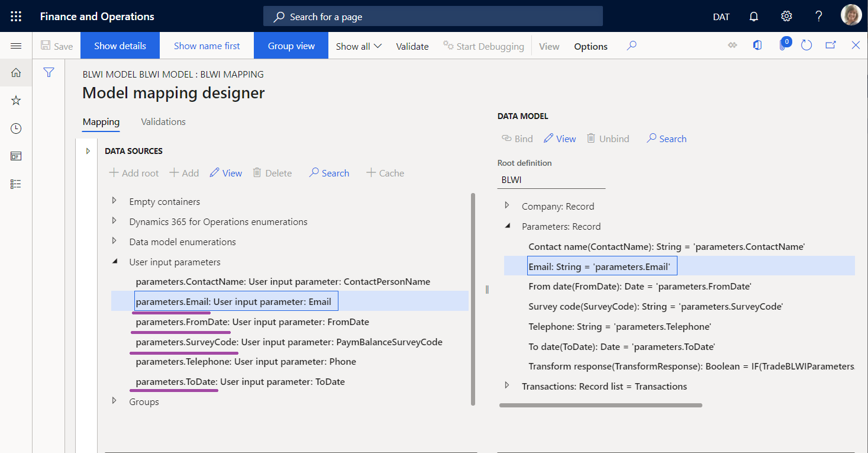
Task: Open Favorites in the navigation sidebar
Action: [16, 100]
